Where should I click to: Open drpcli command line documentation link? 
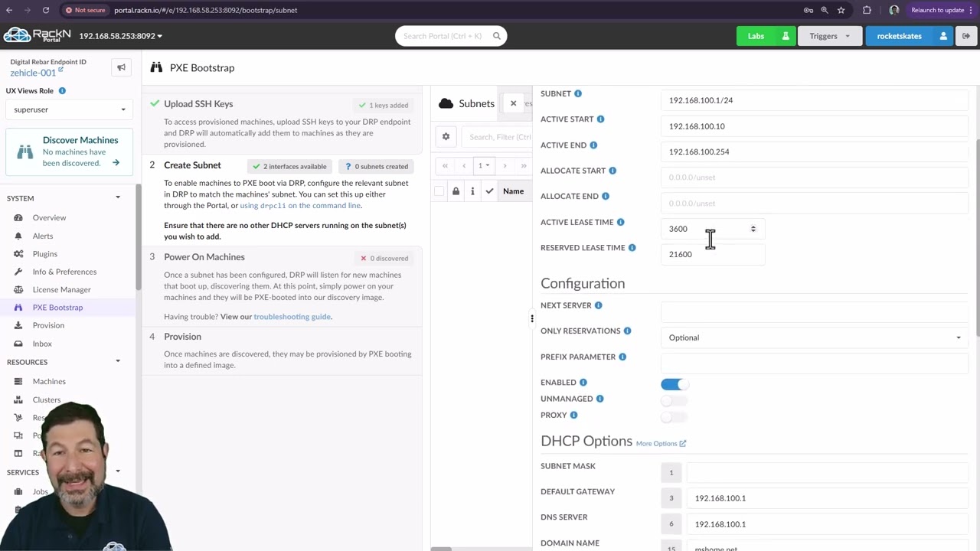click(300, 205)
